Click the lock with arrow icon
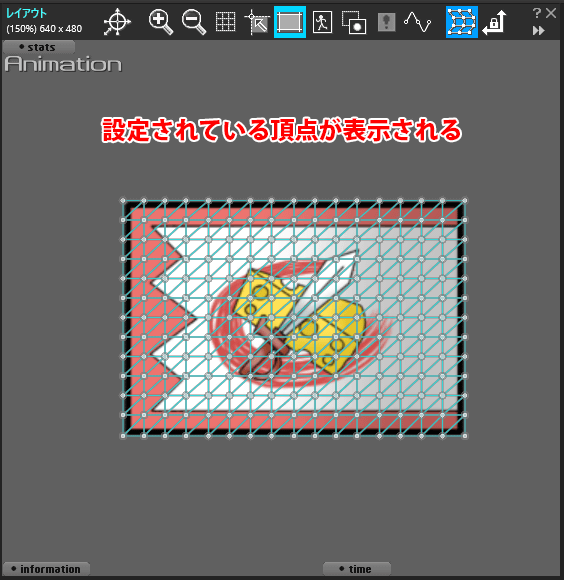The height and width of the screenshot is (580, 564). (494, 22)
